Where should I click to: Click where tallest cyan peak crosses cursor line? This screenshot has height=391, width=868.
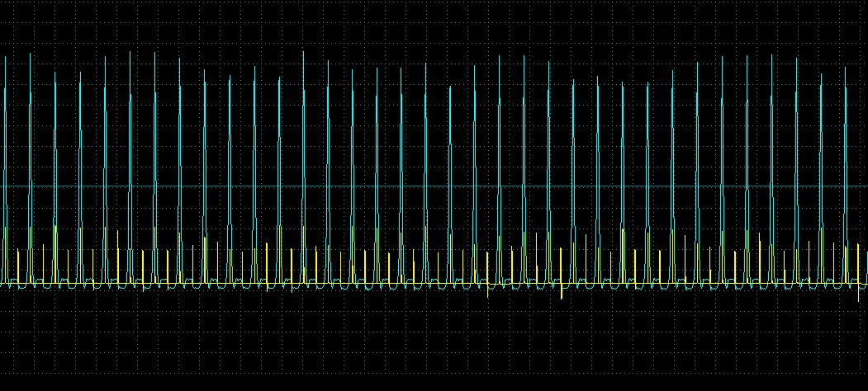coord(303,186)
